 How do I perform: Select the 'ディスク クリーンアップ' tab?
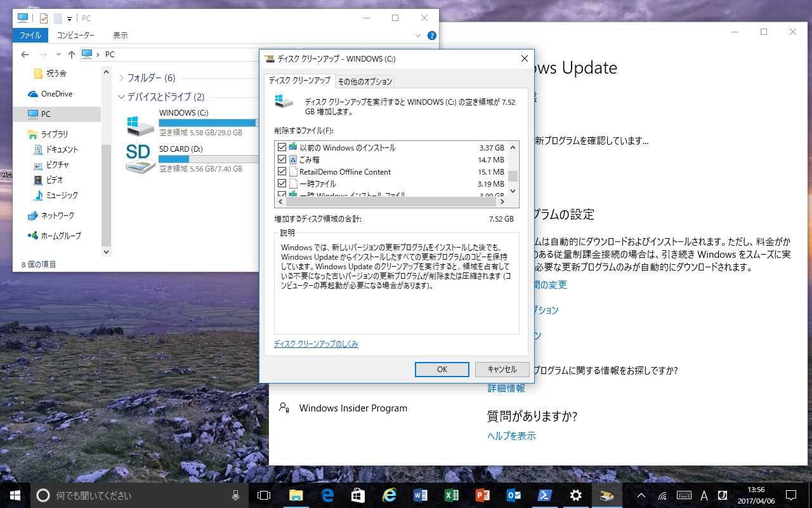point(299,81)
